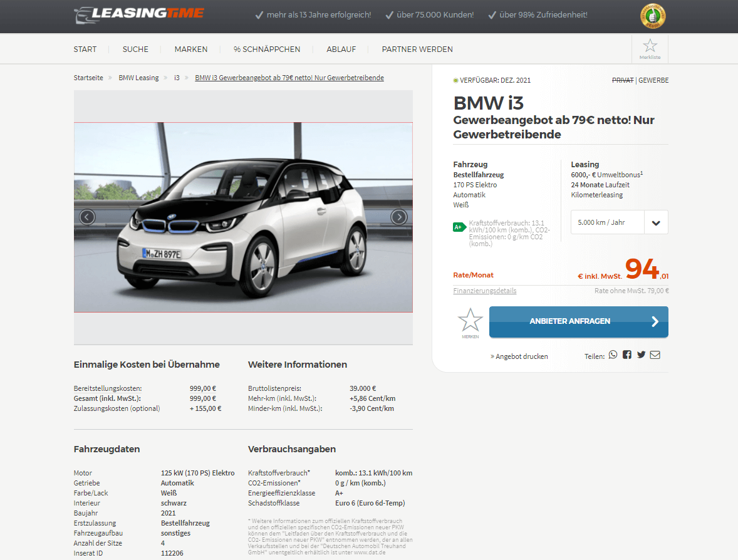Click the Merken star icon

click(x=470, y=321)
